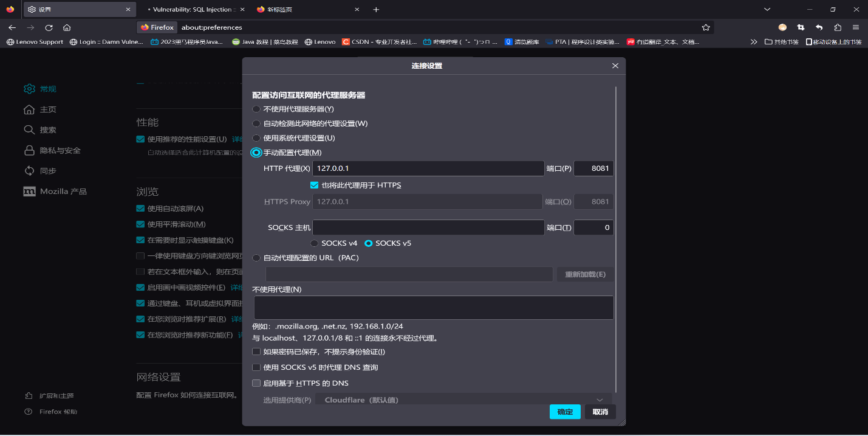Close the 连接设置 dialog with the X
The width and height of the screenshot is (868, 436).
pyautogui.click(x=615, y=66)
